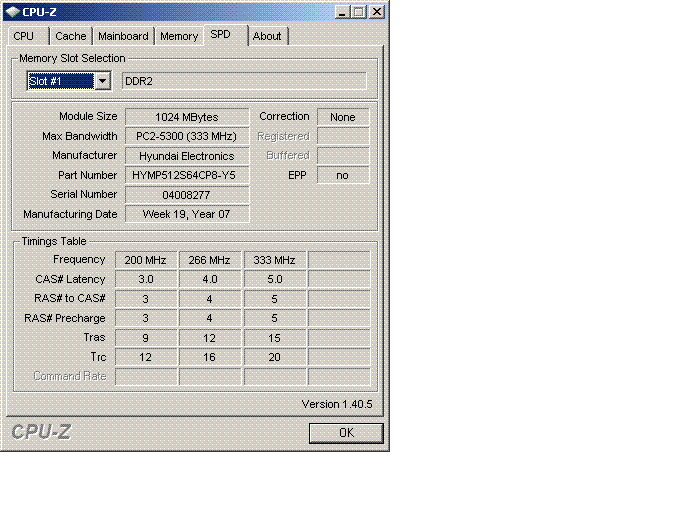
Task: Click the Week 19, Year 07 date
Action: tap(187, 214)
